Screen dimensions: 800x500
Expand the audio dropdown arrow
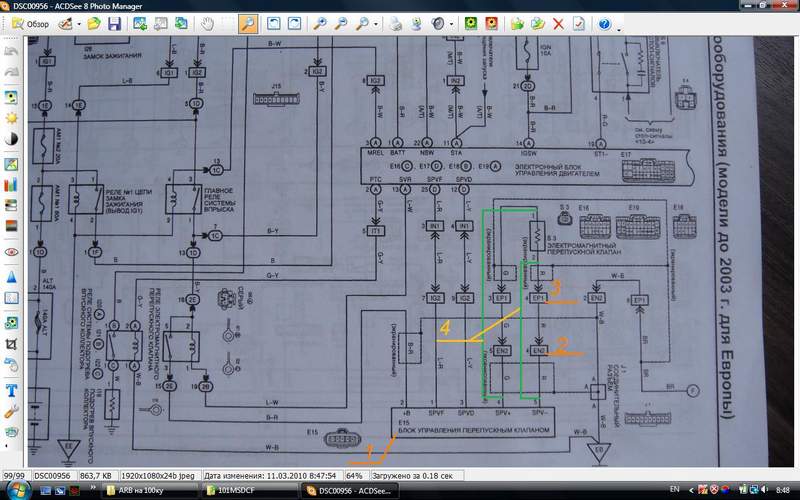[x=452, y=24]
